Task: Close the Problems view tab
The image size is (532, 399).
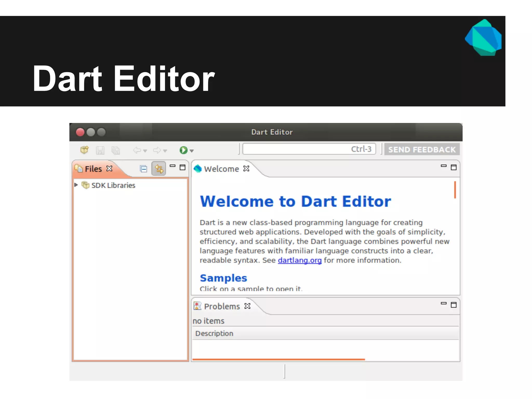Action: coord(247,306)
